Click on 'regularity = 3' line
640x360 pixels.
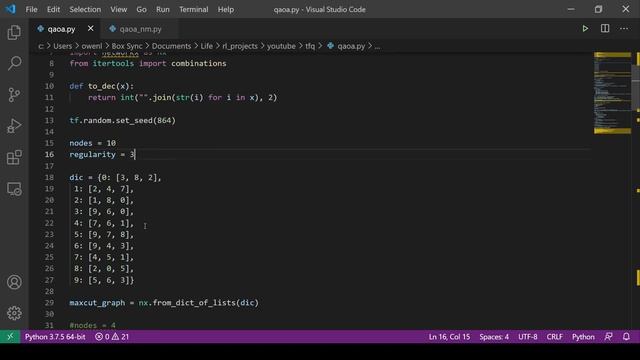point(102,155)
